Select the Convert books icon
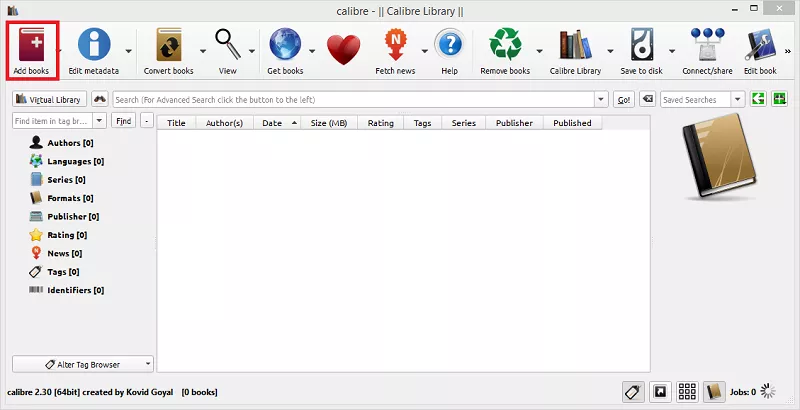The width and height of the screenshot is (800, 410). tap(169, 45)
